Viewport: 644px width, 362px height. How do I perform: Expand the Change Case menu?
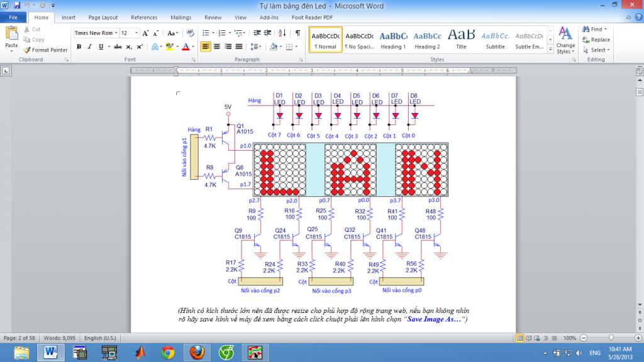172,33
